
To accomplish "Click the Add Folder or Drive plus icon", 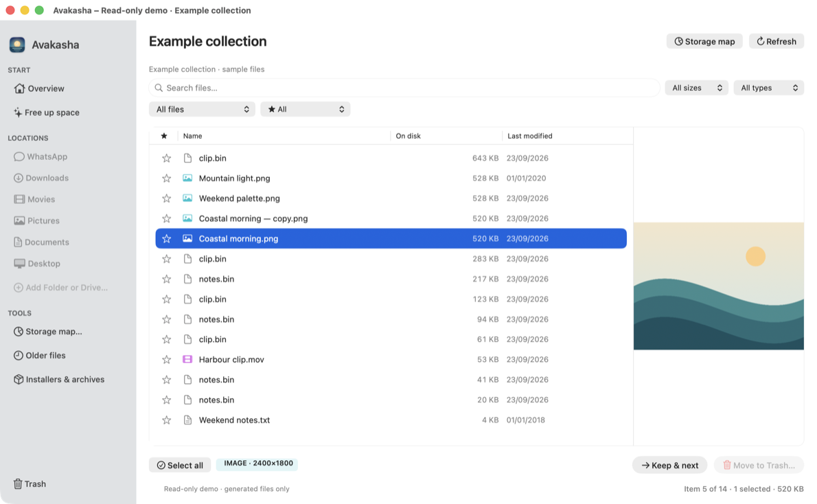I will click(x=19, y=287).
